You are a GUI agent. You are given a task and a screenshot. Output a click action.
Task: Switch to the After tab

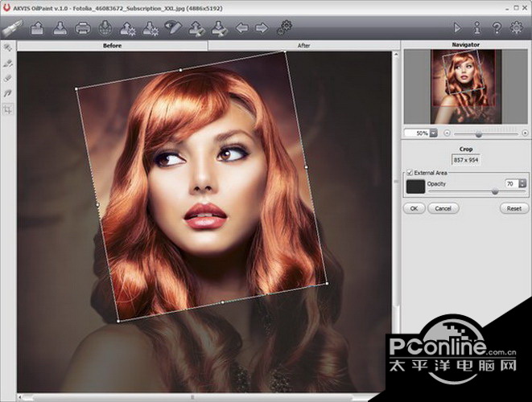(303, 46)
